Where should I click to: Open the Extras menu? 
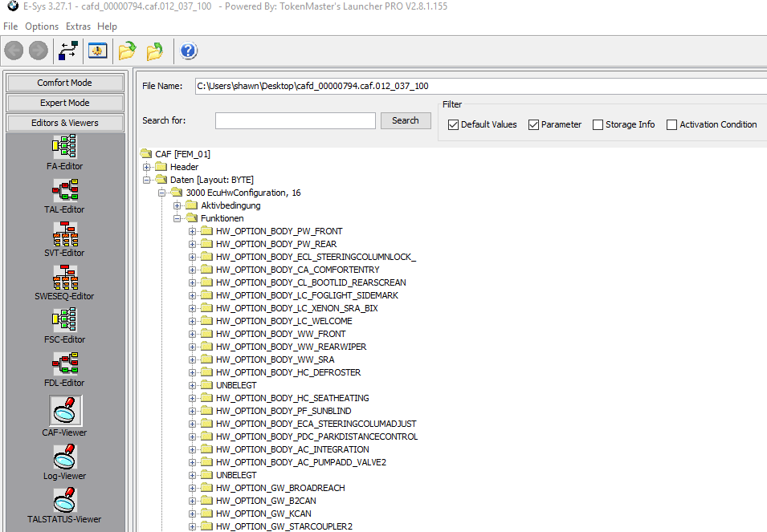[x=78, y=26]
